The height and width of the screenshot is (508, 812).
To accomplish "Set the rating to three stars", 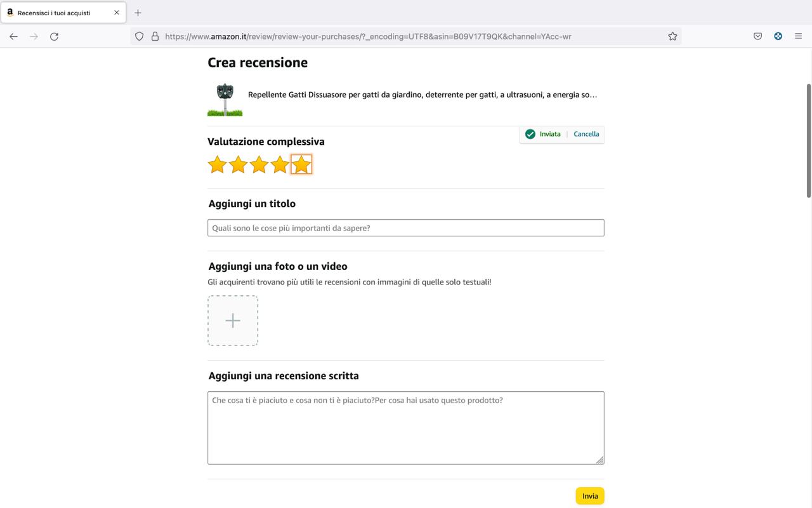I will pyautogui.click(x=259, y=164).
